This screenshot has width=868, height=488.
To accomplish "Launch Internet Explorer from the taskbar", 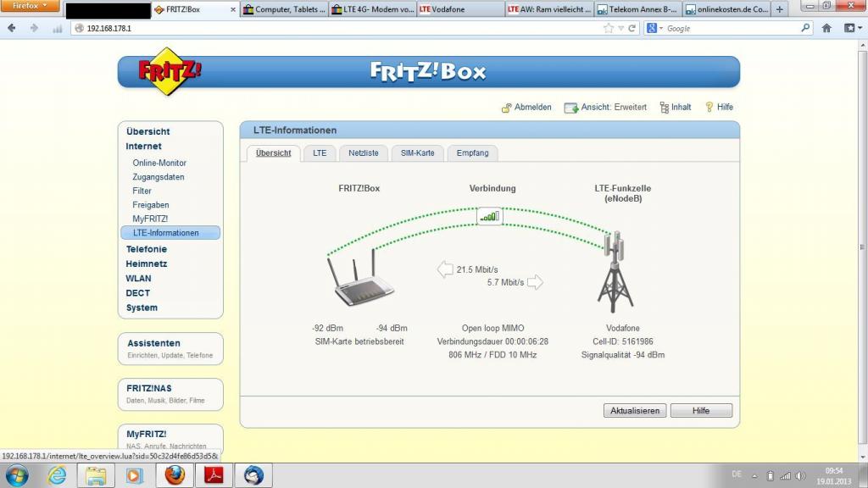I will pos(57,475).
